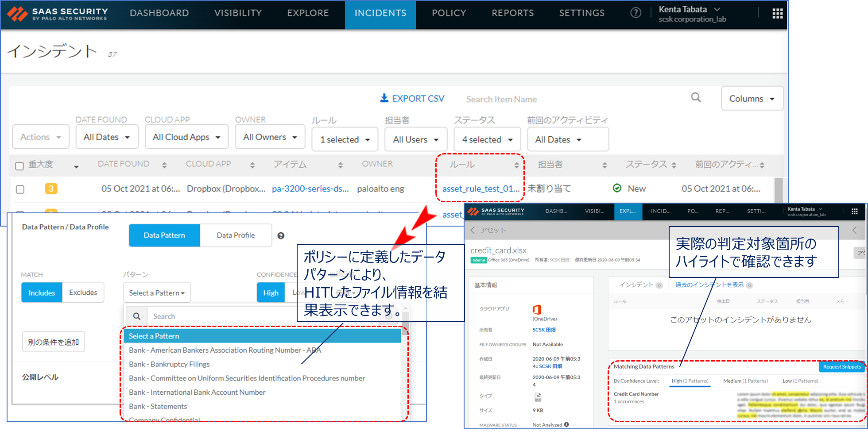Toggle Excludes in the Match selector
Viewport: 868px width, 435px height.
(x=83, y=292)
